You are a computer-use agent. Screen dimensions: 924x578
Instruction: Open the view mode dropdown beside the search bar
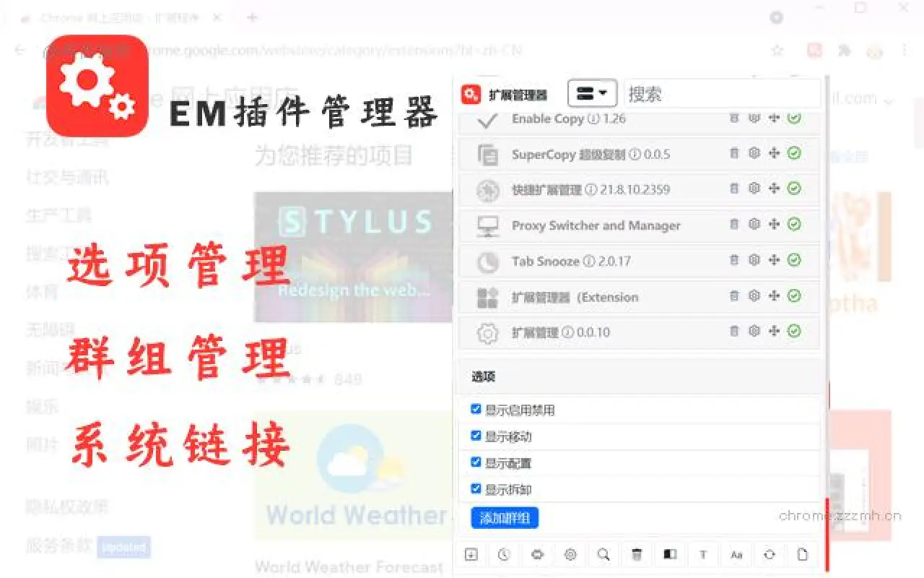click(x=592, y=93)
